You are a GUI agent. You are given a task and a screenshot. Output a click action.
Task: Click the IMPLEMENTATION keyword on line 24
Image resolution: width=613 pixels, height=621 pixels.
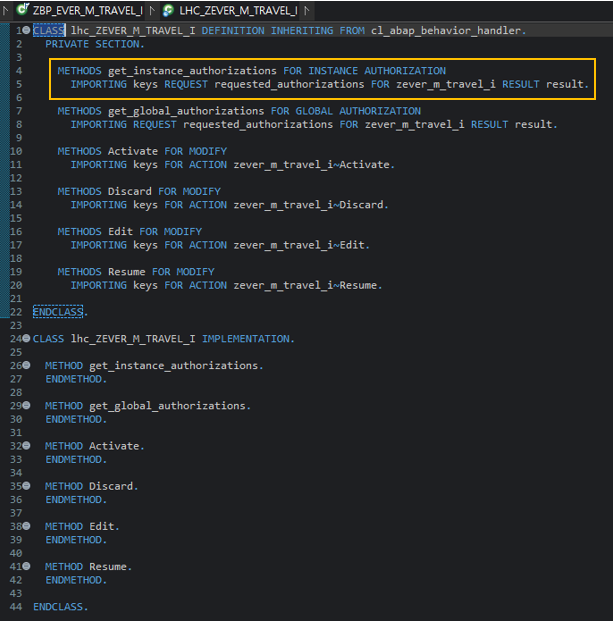pyautogui.click(x=246, y=339)
